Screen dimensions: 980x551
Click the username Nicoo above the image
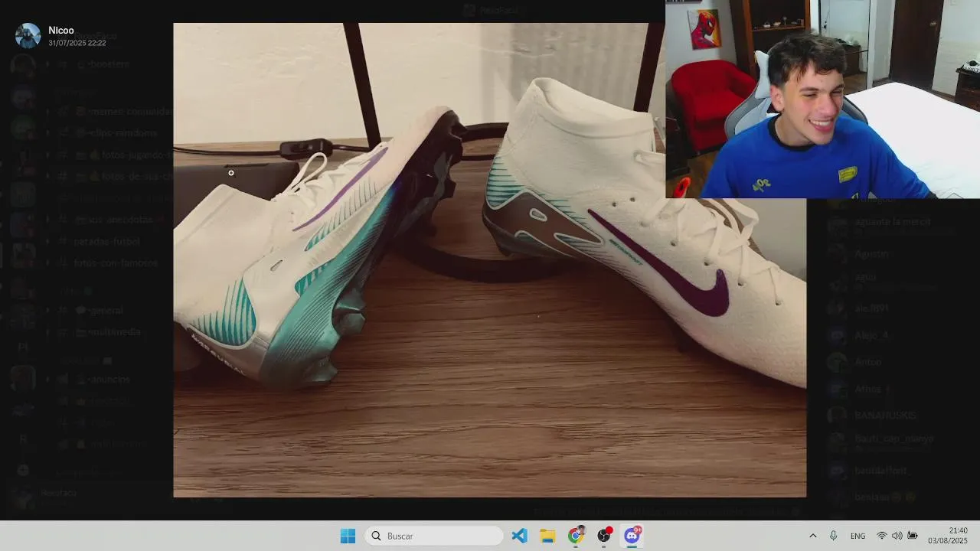pyautogui.click(x=61, y=31)
